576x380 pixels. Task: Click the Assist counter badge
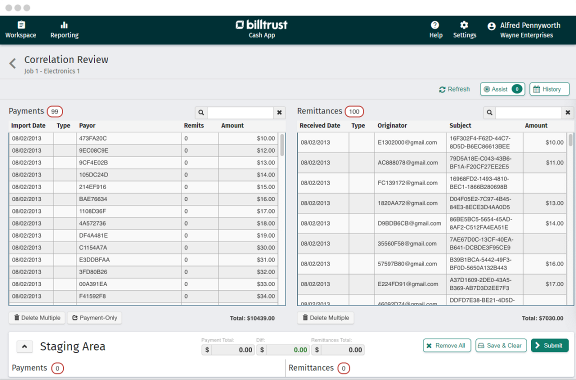[517, 89]
